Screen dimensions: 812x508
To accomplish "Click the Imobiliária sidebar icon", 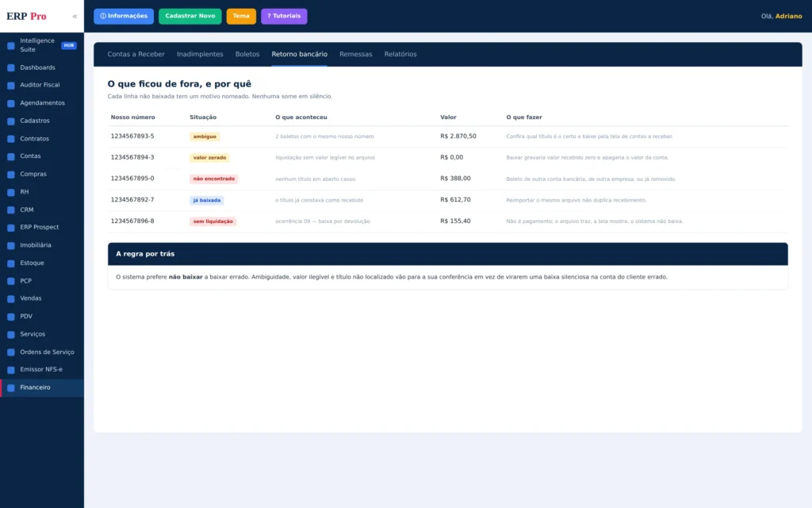I will (x=11, y=245).
